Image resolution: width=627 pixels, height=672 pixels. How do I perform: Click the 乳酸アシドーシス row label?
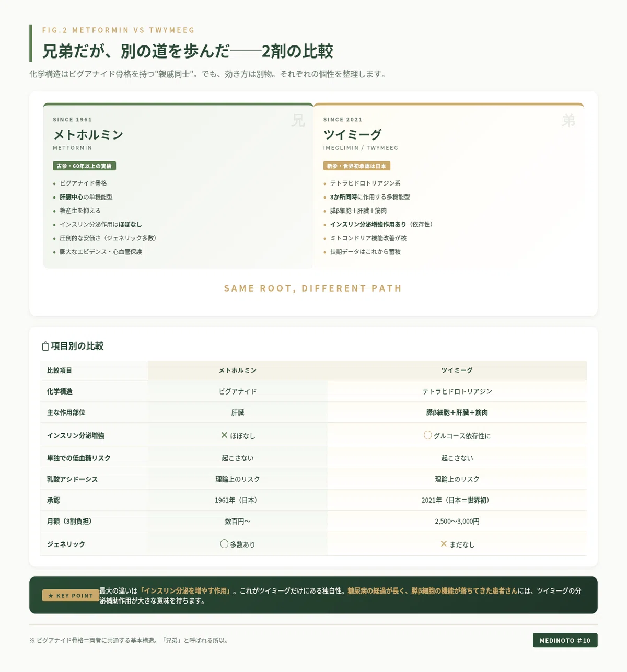click(72, 479)
